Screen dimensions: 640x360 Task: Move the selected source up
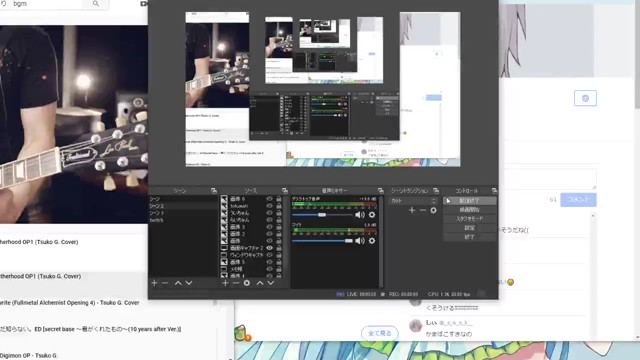click(x=260, y=283)
